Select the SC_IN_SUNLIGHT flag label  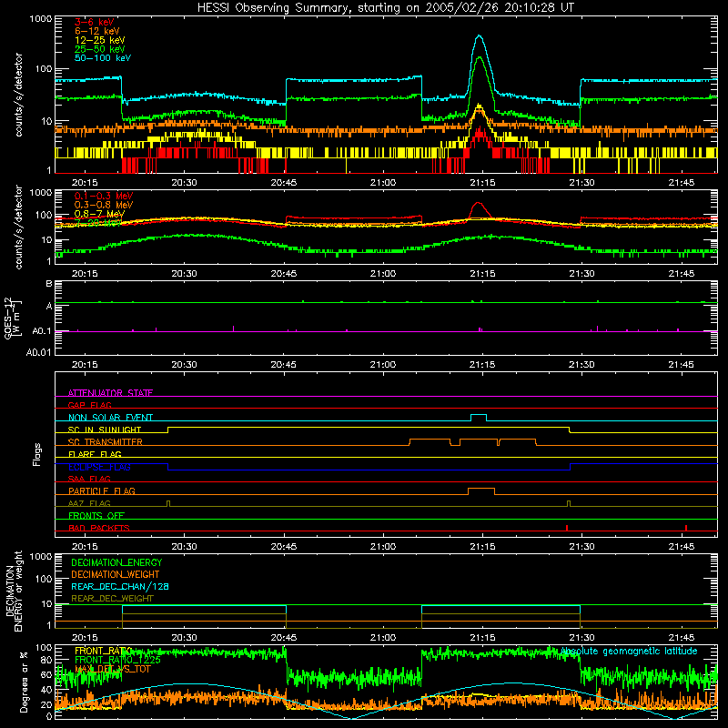tap(105, 430)
